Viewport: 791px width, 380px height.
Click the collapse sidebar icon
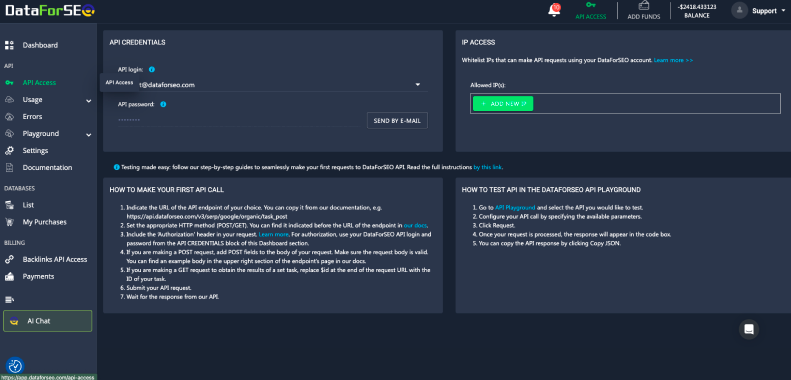coord(9,300)
